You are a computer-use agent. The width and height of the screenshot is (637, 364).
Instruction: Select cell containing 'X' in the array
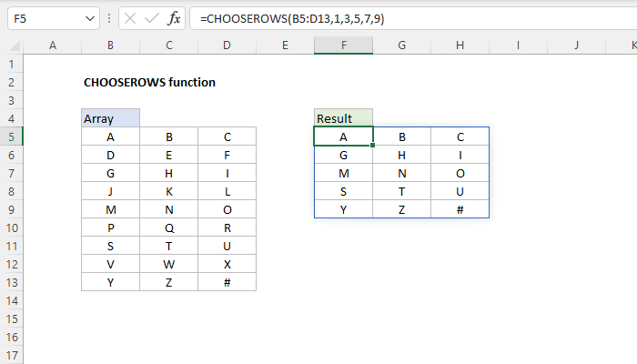[227, 264]
